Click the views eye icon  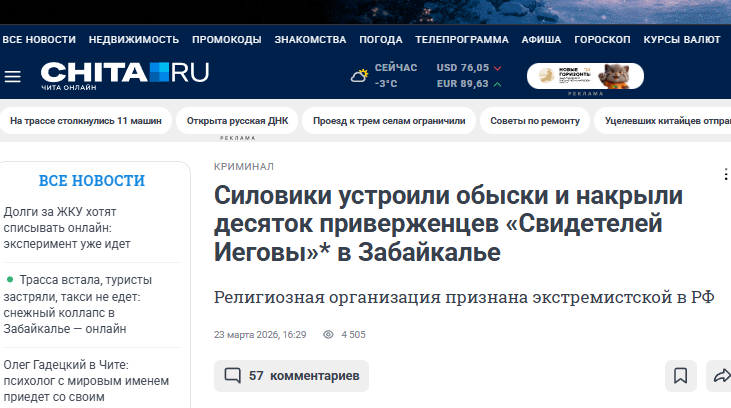coord(327,335)
